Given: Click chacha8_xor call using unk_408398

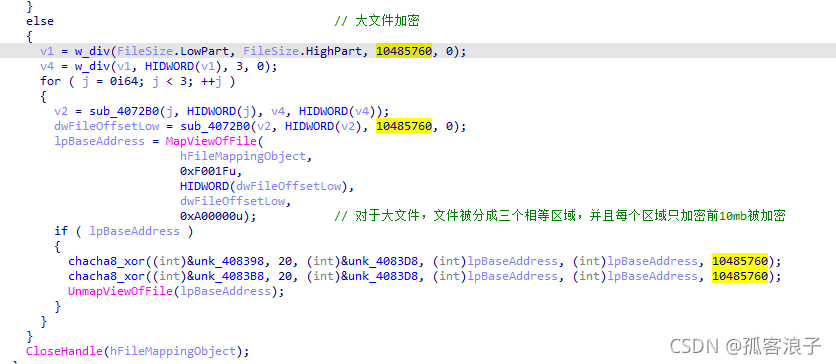Looking at the screenshot, I should (x=106, y=261).
